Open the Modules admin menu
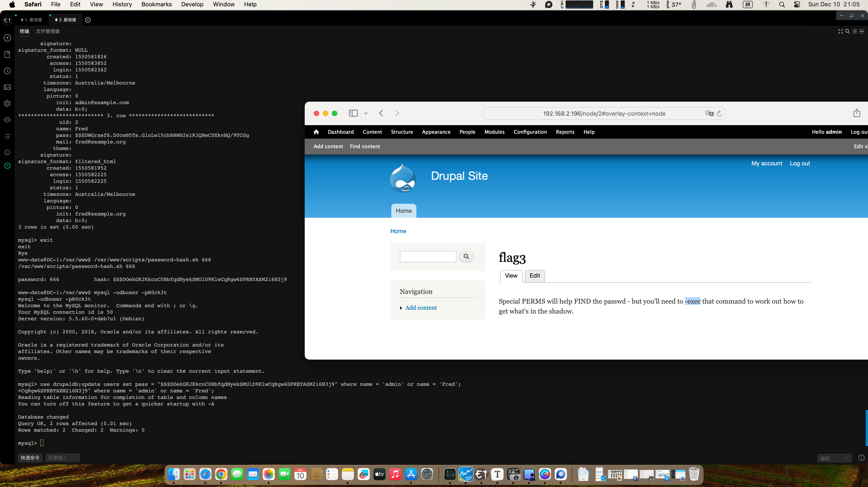Screen dimensions: 868x487 pyautogui.click(x=494, y=132)
